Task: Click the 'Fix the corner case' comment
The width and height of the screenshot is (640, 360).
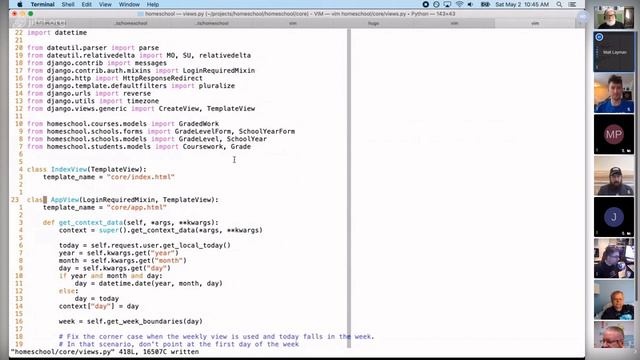Action: click(216, 337)
